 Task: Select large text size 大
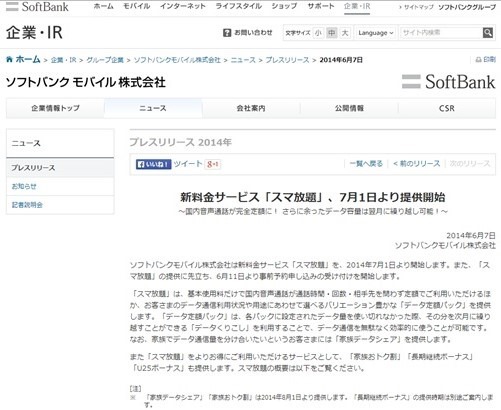click(x=345, y=33)
